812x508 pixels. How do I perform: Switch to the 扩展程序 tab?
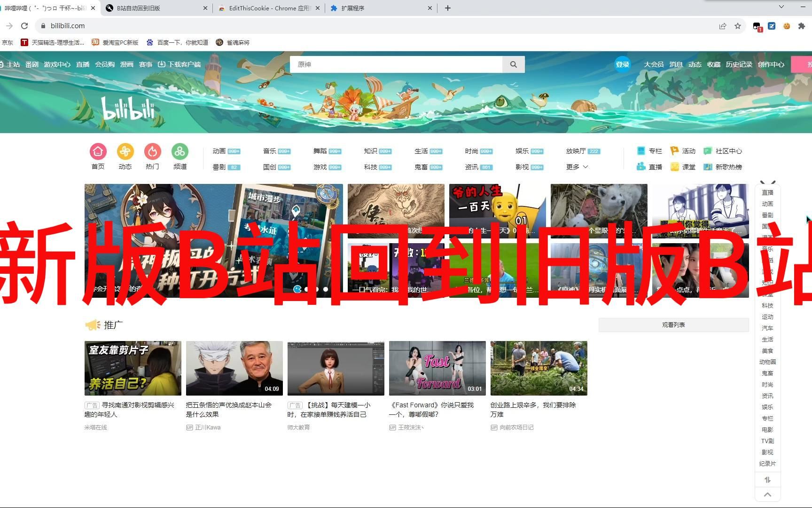tap(381, 8)
